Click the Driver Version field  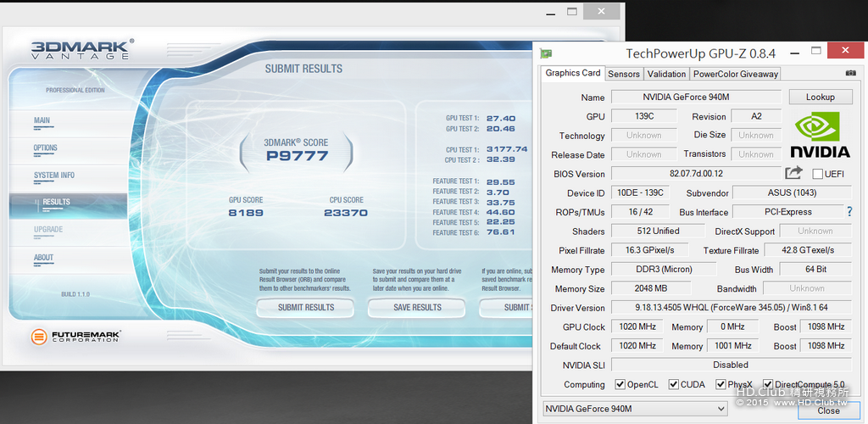coord(732,307)
